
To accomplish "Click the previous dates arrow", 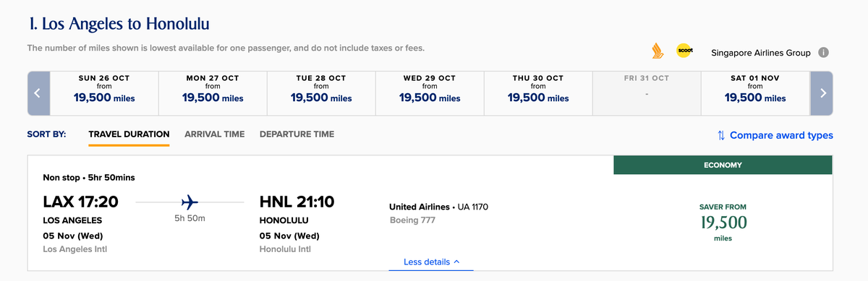I will (39, 93).
